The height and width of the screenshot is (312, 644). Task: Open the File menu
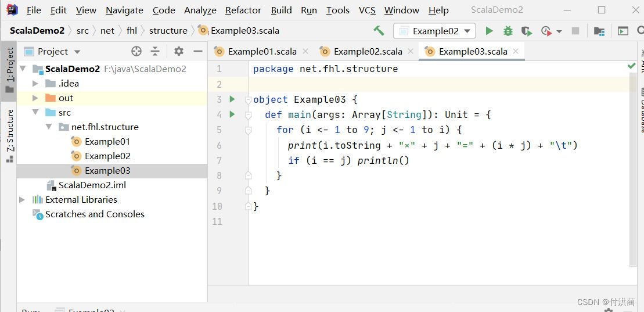click(x=34, y=10)
